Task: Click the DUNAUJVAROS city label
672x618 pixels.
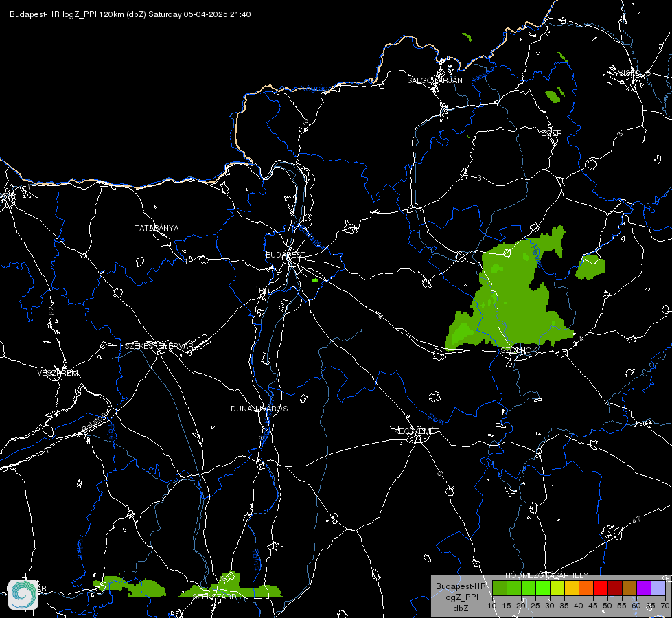Action: pyautogui.click(x=259, y=409)
